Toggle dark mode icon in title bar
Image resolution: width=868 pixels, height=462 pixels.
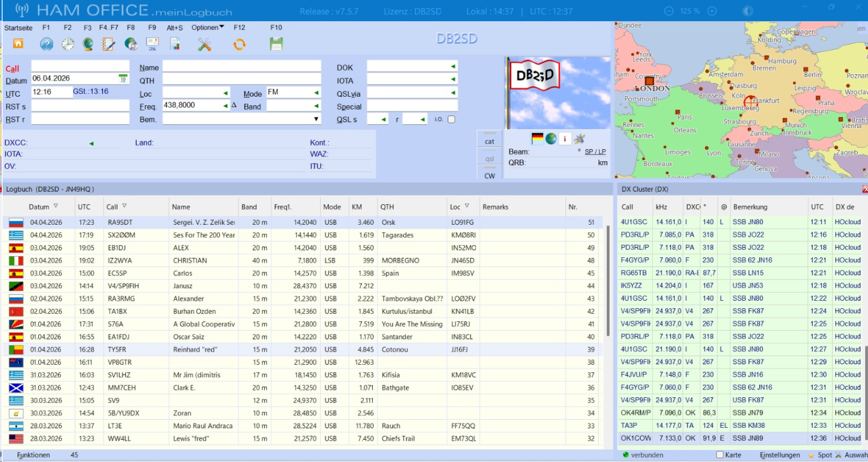click(x=747, y=11)
